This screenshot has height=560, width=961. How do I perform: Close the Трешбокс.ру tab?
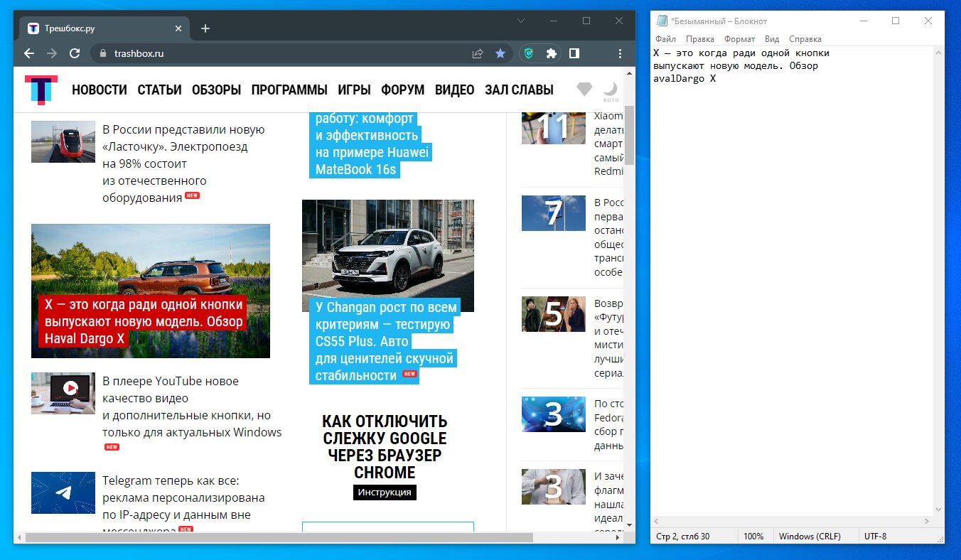(x=178, y=28)
